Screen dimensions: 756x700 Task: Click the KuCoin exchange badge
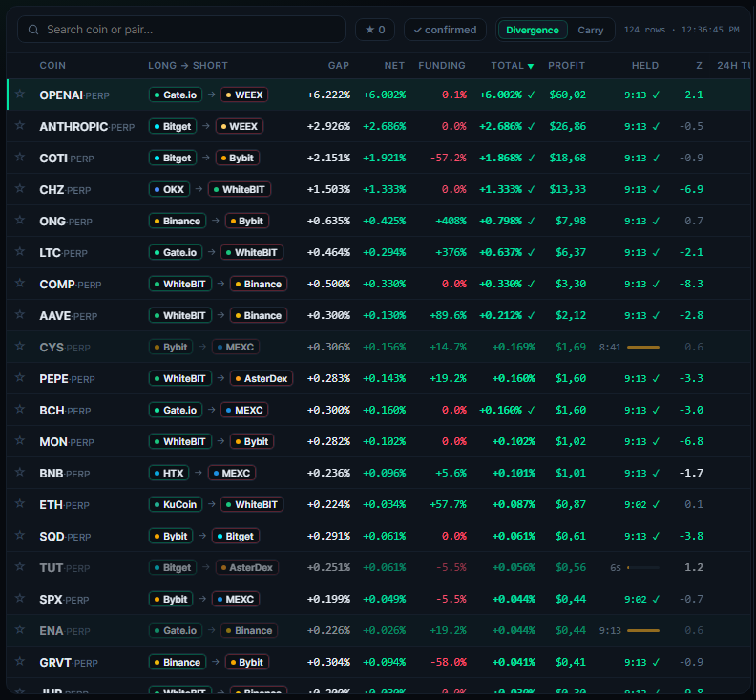click(x=176, y=504)
